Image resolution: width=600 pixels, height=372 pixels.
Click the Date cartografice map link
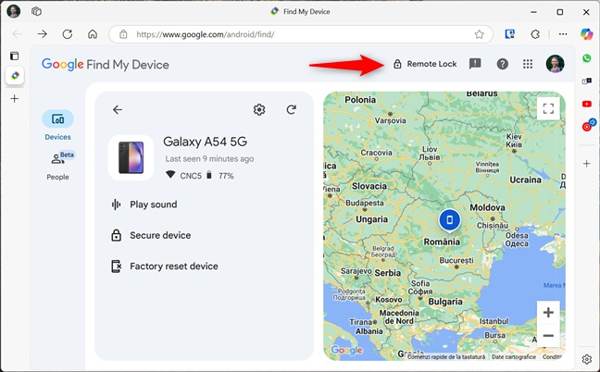tap(514, 357)
